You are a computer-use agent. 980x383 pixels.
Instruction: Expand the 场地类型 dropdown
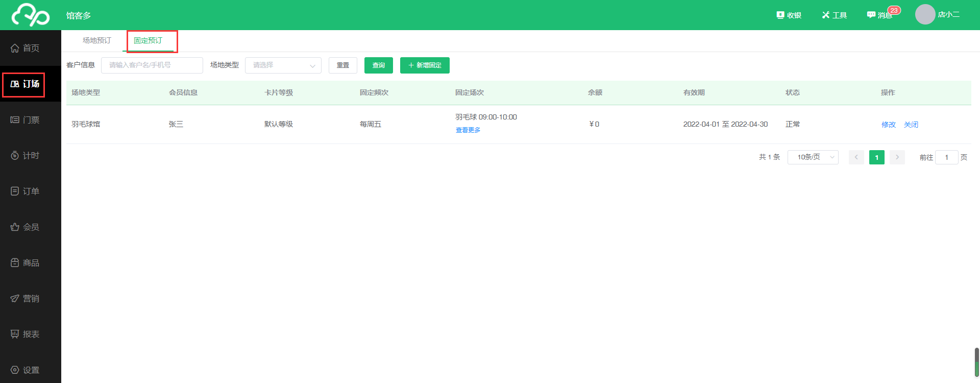click(283, 65)
